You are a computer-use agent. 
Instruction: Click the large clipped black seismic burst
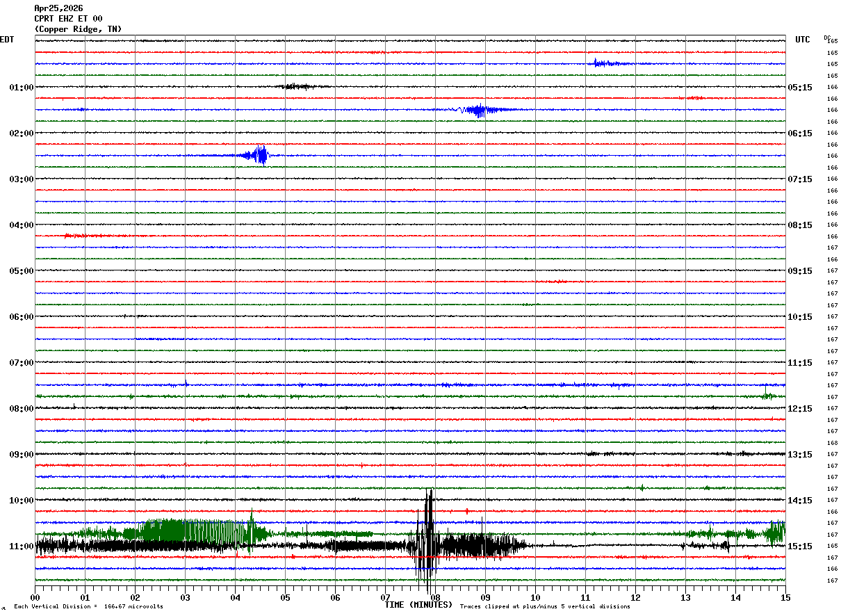click(427, 535)
